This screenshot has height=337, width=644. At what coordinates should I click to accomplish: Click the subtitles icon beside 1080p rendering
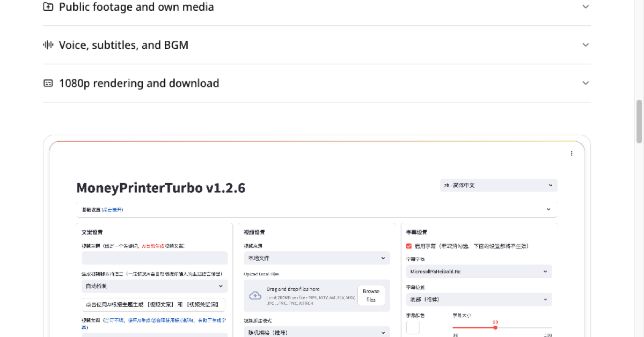pyautogui.click(x=48, y=83)
